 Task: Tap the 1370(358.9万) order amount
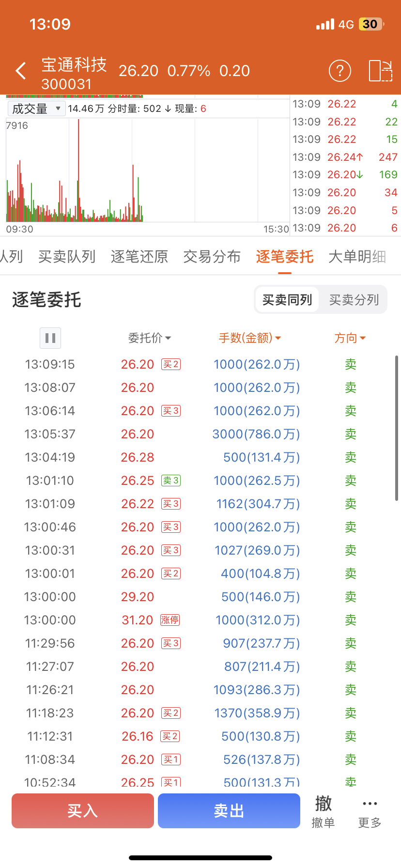[x=257, y=713]
